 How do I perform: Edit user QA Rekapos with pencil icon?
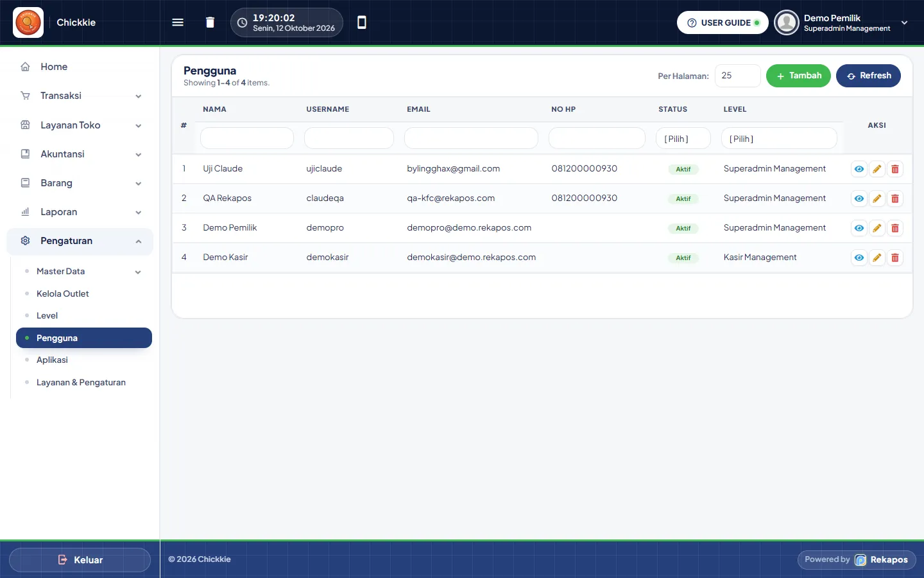pos(877,198)
